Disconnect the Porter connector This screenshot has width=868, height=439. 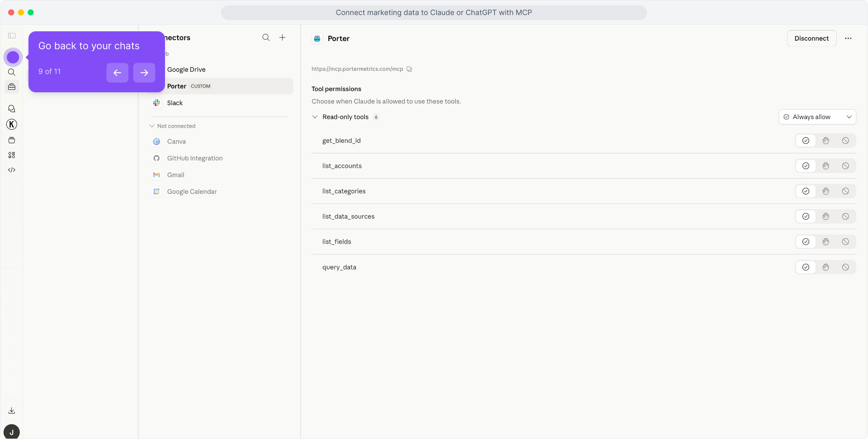pyautogui.click(x=811, y=38)
